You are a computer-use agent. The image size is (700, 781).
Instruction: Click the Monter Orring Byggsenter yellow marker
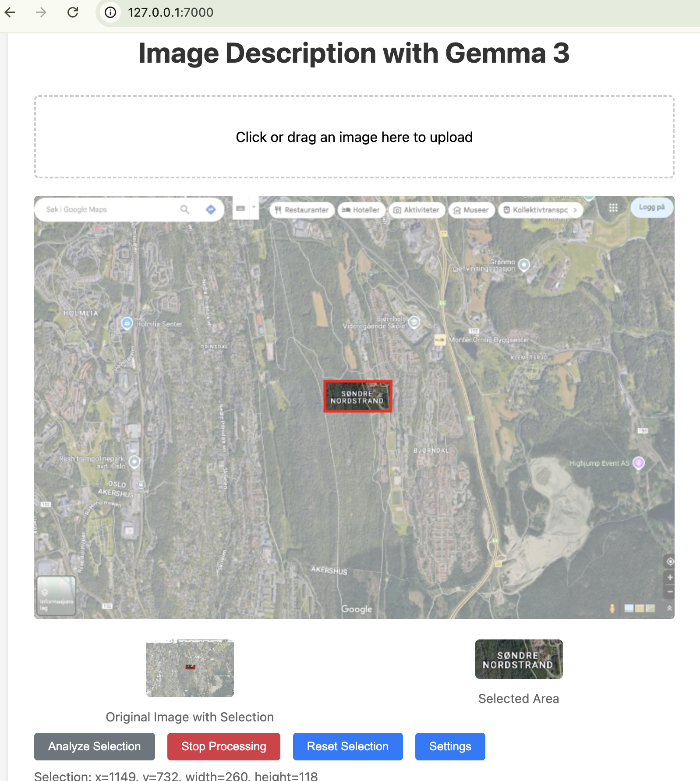[440, 340]
